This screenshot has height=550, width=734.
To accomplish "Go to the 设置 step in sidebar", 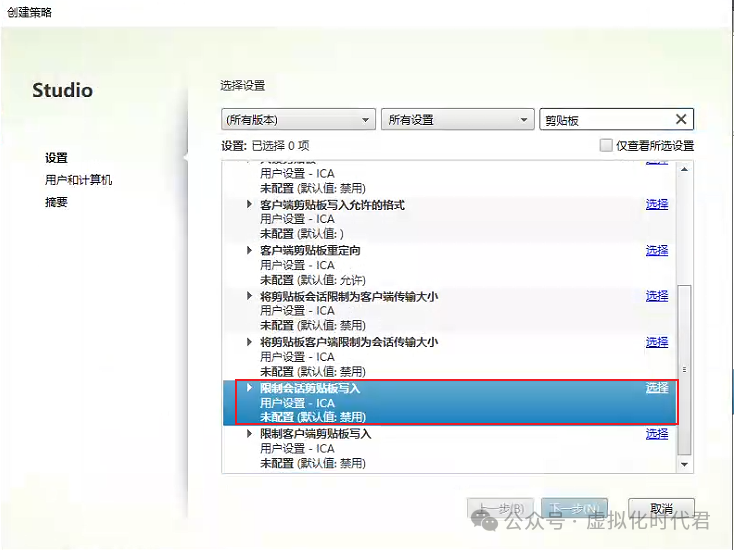I will point(56,158).
